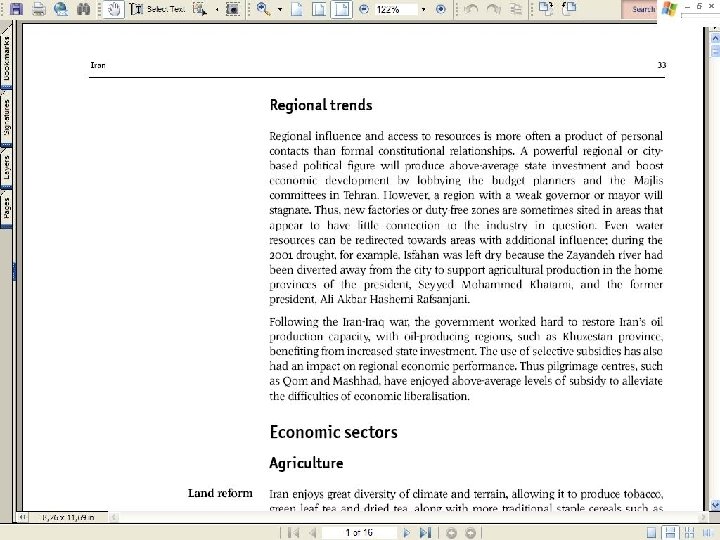Go to the next page
Viewport: 720px width, 540px height.
[406, 533]
